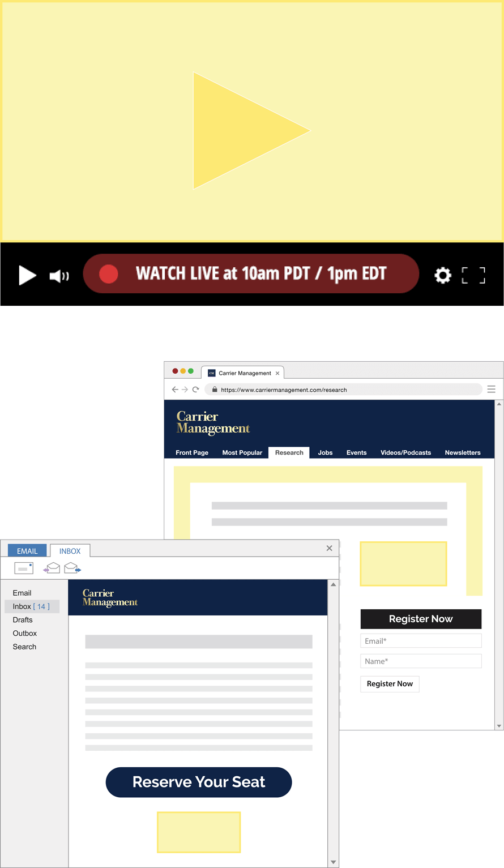Enter fullscreen mode on the video player

coord(473,276)
